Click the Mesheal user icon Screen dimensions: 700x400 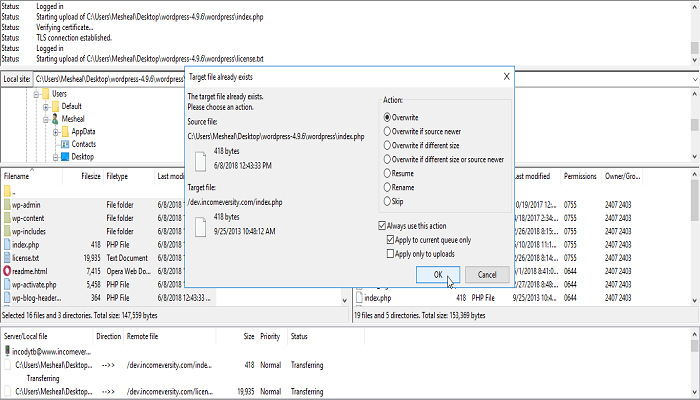(55, 119)
